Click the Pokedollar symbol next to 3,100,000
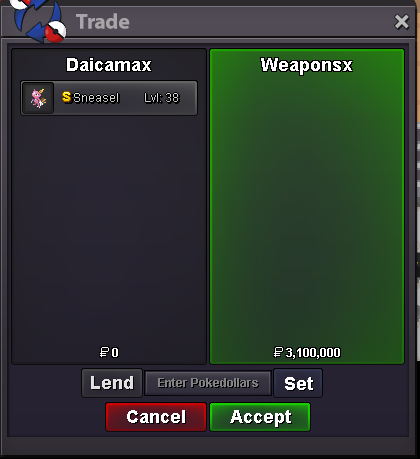Image resolution: width=420 pixels, height=459 pixels. point(278,352)
